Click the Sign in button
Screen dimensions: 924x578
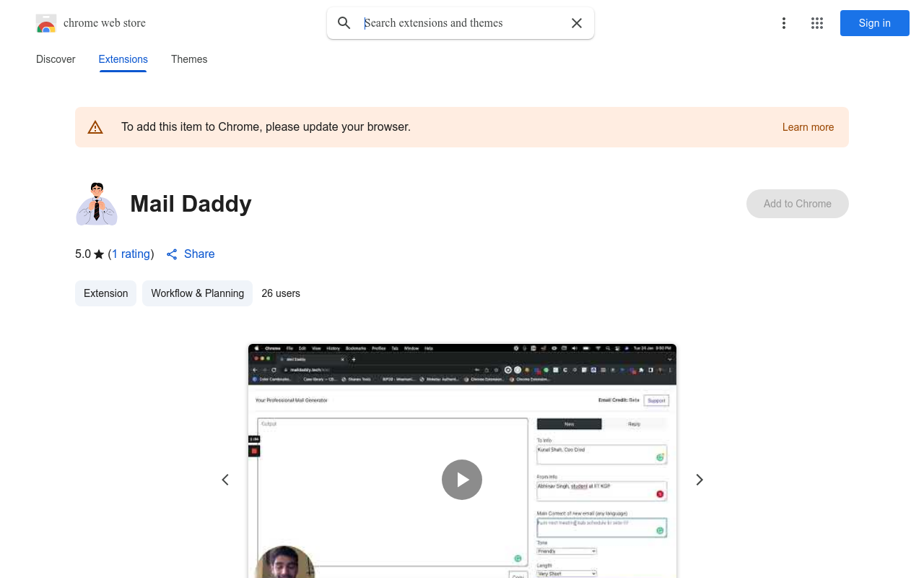click(875, 23)
